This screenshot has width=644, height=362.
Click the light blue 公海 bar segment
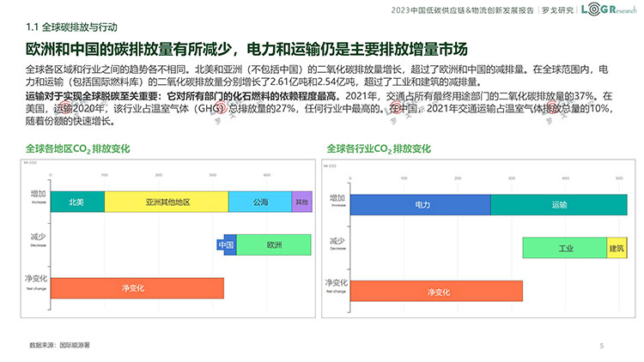(x=260, y=202)
